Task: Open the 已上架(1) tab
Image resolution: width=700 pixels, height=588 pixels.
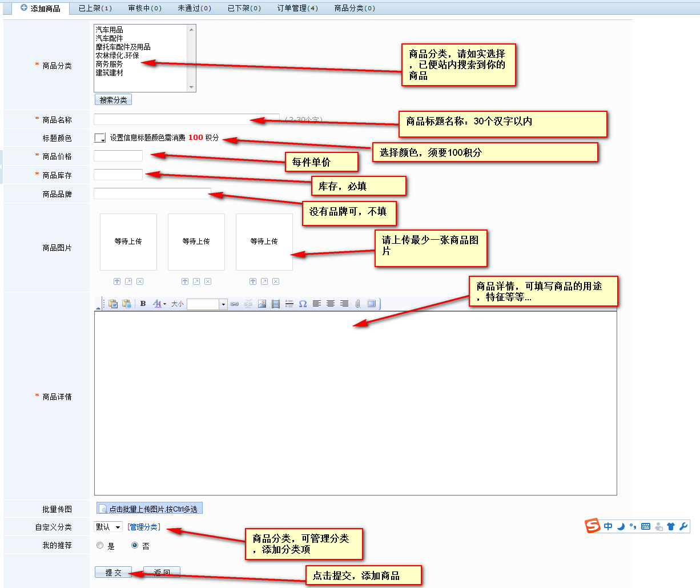Action: click(x=95, y=8)
